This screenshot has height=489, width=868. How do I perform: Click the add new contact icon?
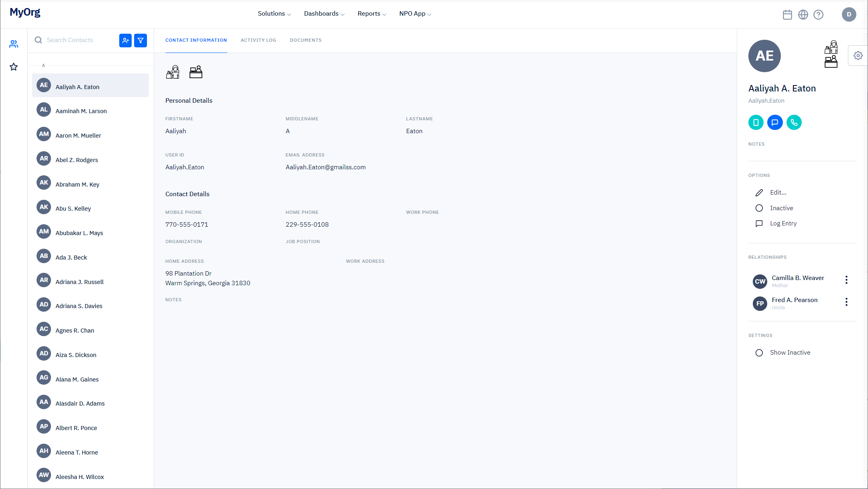point(125,40)
